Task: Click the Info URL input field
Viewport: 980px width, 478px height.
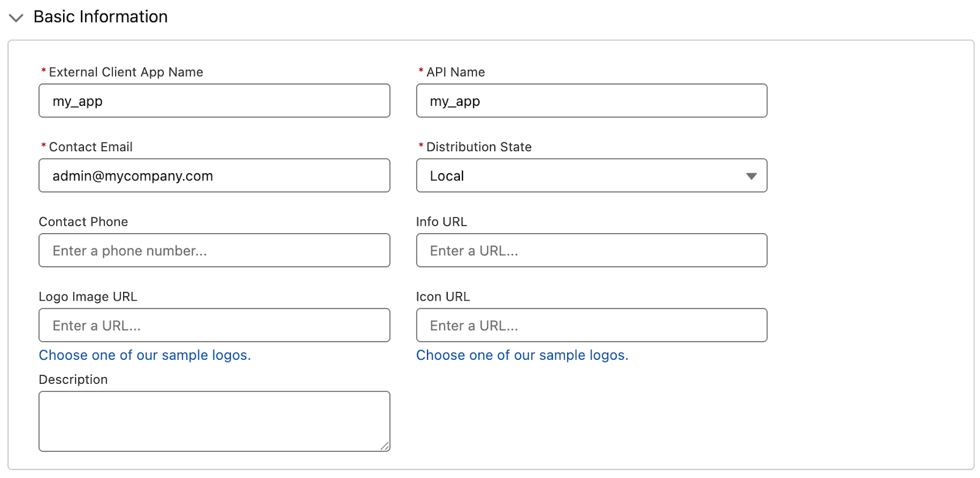Action: point(592,250)
